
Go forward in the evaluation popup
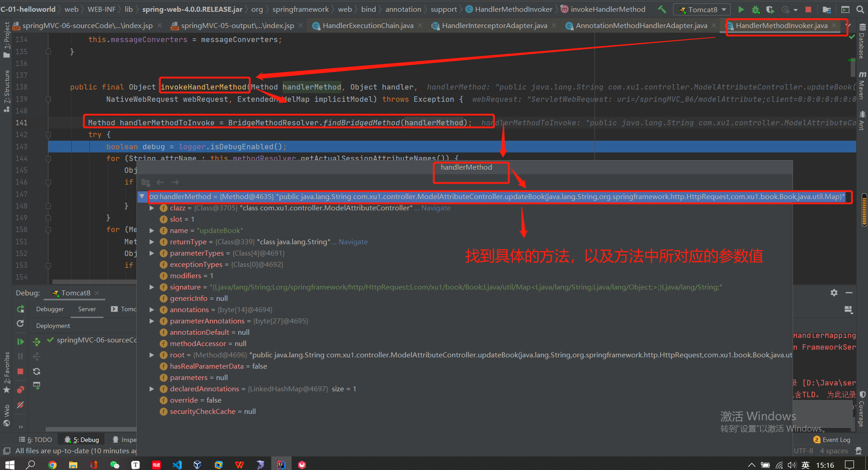click(175, 182)
